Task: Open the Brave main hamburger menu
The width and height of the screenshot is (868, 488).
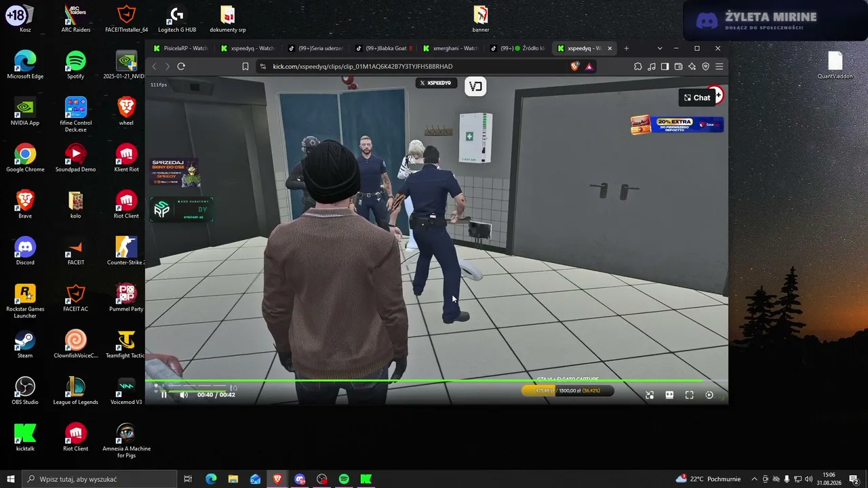Action: 719,66
